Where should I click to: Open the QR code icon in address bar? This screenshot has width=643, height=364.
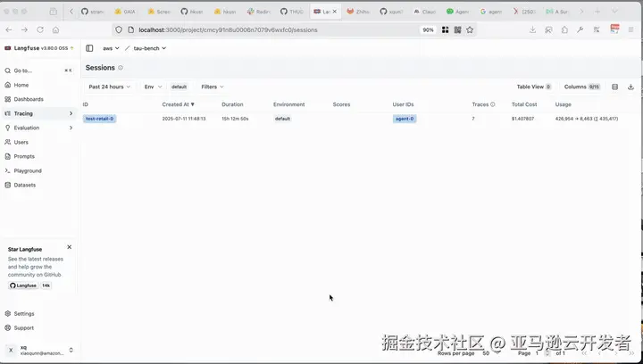pyautogui.click(x=457, y=30)
